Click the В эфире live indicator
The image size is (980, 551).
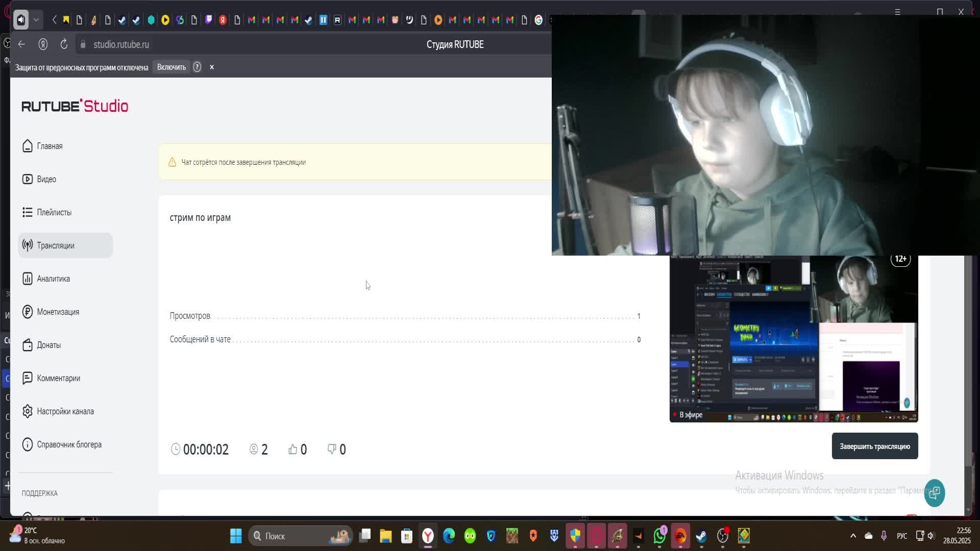coord(688,415)
